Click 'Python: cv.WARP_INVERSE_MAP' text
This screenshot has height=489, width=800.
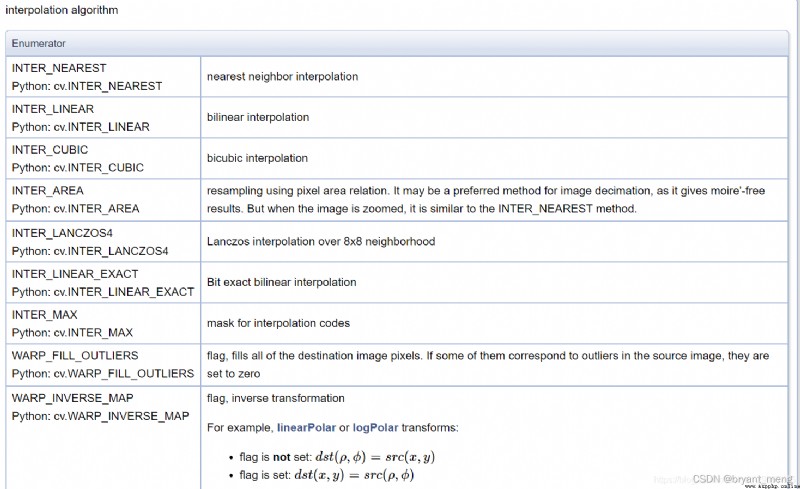tap(101, 416)
